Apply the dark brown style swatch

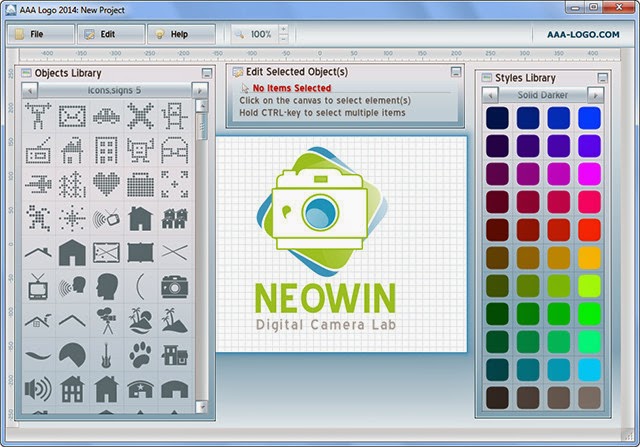(x=497, y=398)
